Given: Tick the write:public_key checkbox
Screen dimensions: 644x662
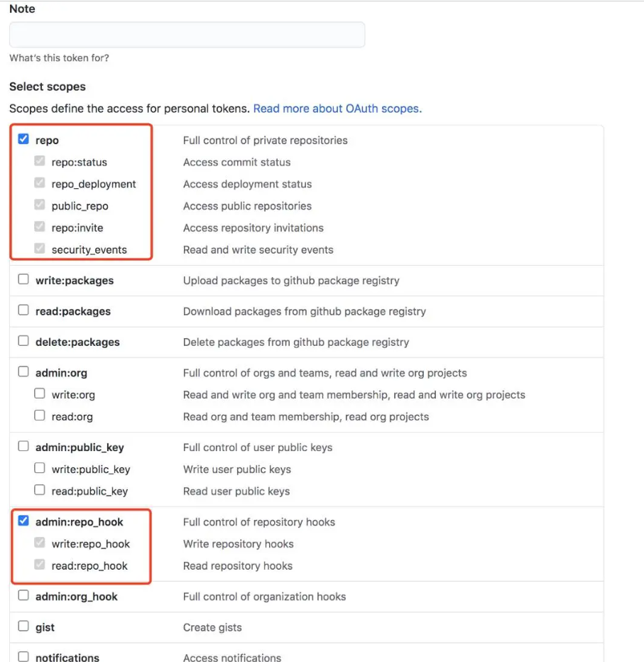Looking at the screenshot, I should 40,469.
